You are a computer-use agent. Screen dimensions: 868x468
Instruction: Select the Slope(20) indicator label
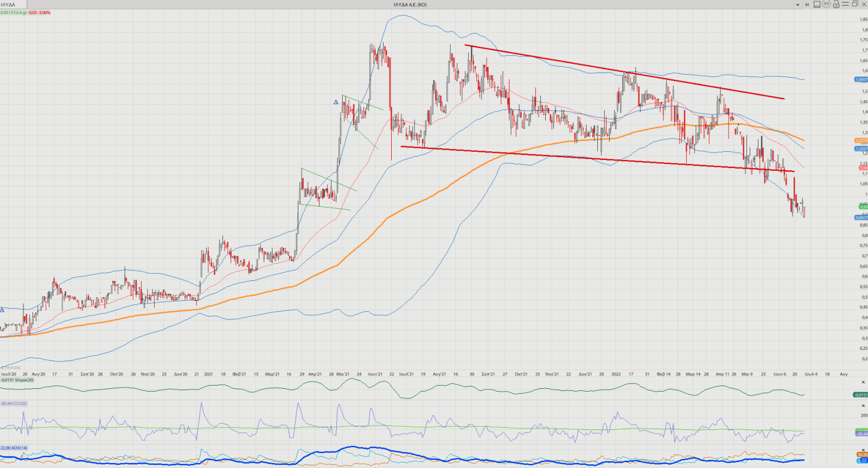click(17, 380)
